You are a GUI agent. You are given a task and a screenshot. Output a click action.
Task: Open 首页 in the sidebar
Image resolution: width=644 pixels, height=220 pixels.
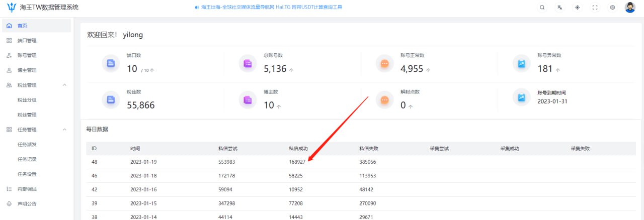(23, 26)
